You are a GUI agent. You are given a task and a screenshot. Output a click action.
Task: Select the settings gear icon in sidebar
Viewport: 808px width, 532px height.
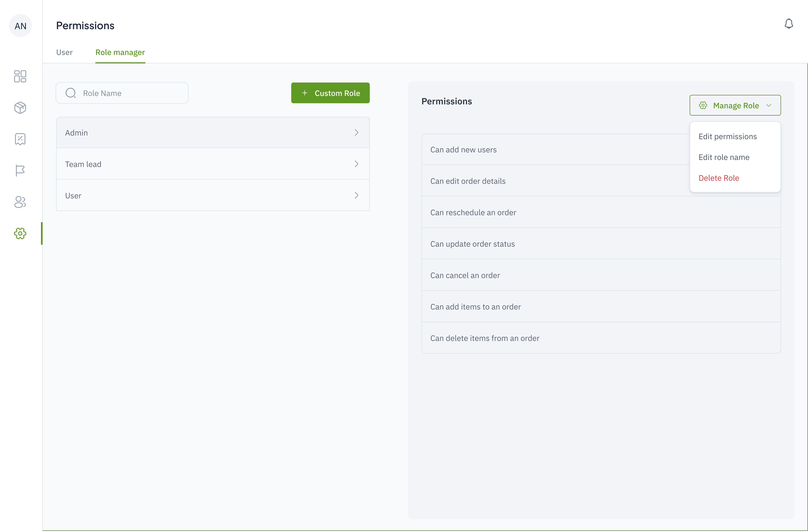[20, 233]
